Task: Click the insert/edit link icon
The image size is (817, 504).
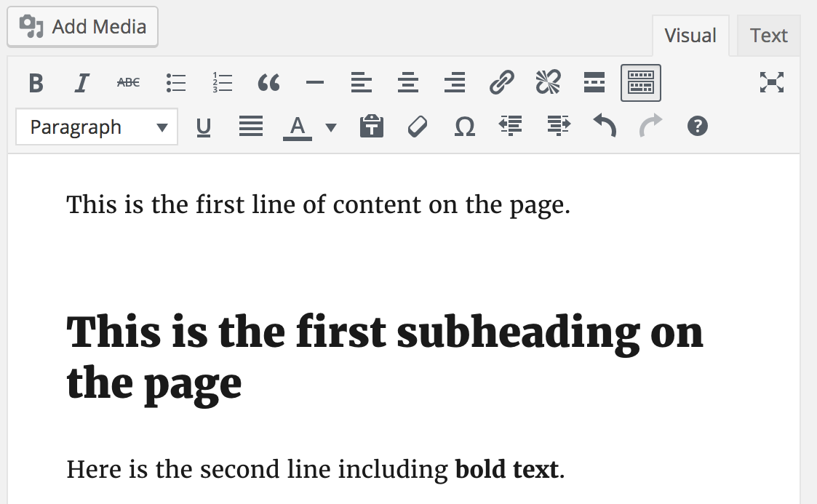Action: coord(501,83)
